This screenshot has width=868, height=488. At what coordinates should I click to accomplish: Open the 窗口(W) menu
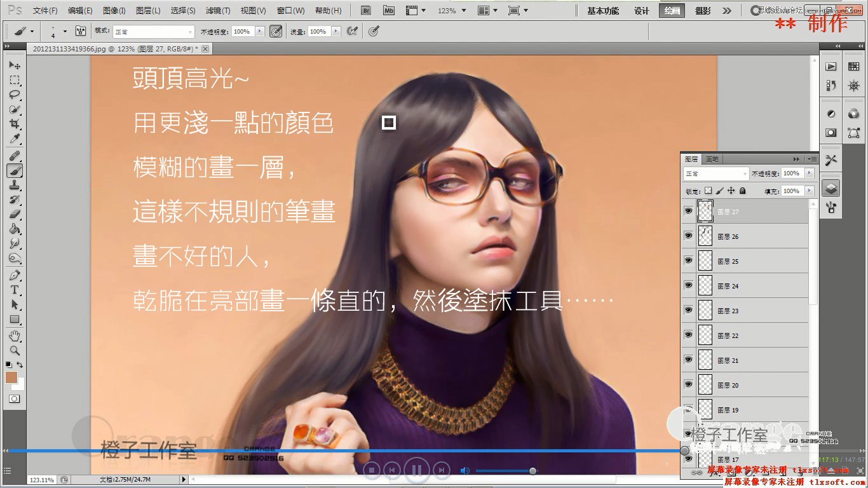pyautogui.click(x=291, y=11)
